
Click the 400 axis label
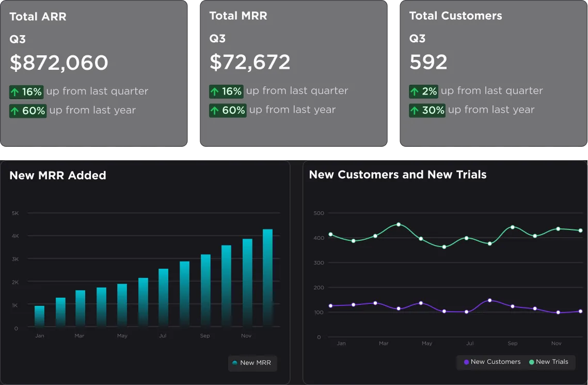click(319, 238)
